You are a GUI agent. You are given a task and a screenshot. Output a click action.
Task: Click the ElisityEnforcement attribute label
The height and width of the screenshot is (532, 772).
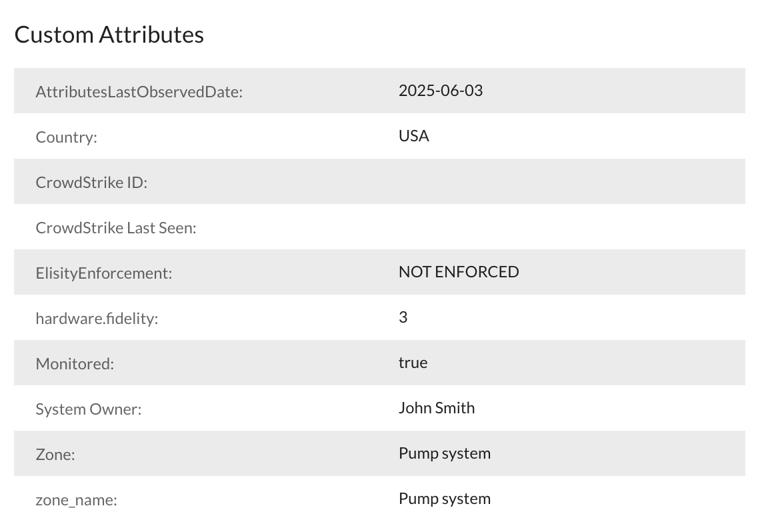(103, 273)
